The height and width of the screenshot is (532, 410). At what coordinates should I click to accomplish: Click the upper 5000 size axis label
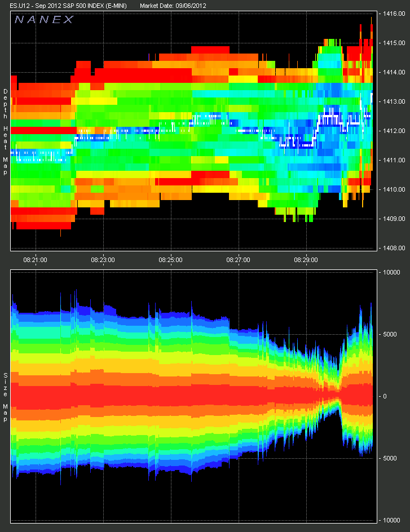point(390,334)
